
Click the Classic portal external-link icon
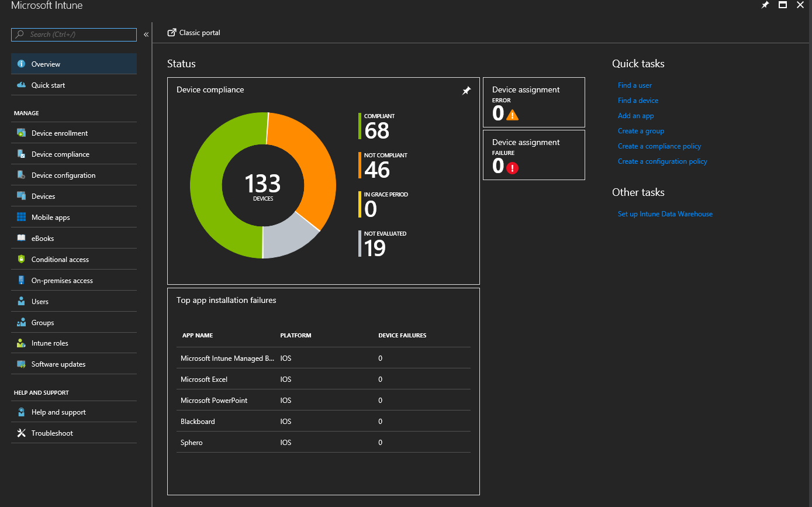coord(171,33)
